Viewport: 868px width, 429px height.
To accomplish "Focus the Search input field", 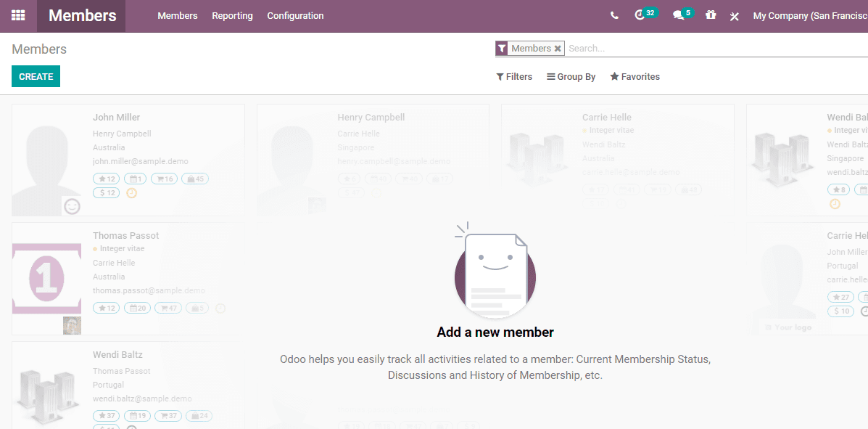I will pyautogui.click(x=717, y=49).
